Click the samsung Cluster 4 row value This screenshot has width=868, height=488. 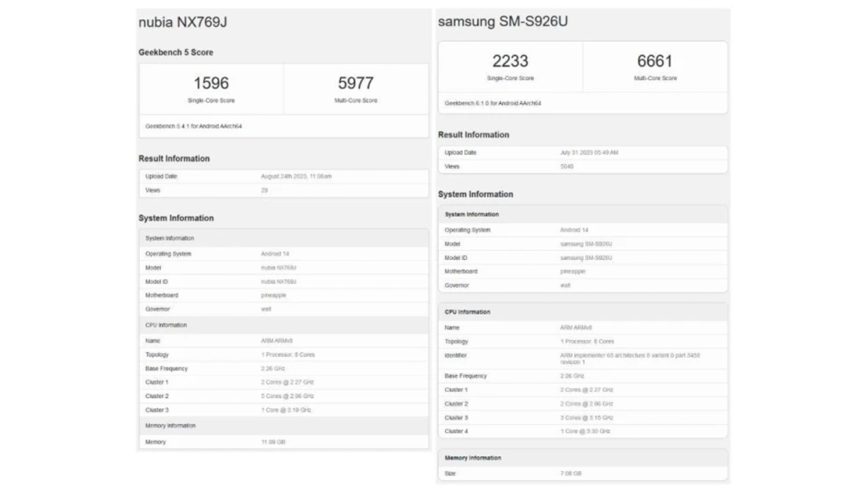coord(584,431)
